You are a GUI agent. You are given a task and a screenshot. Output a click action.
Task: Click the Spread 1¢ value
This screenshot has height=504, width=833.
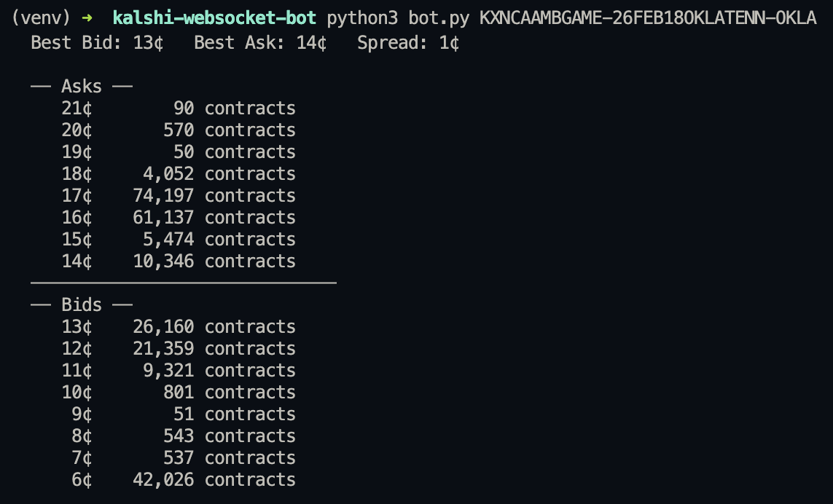(x=450, y=43)
